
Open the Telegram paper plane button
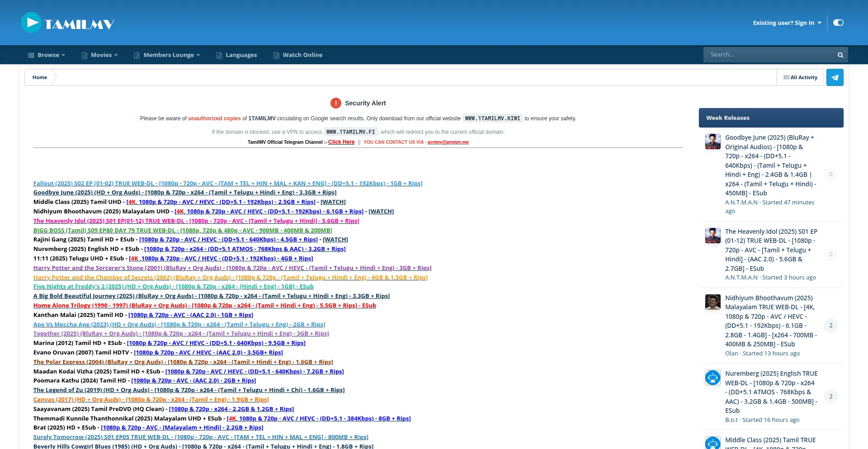click(x=835, y=77)
